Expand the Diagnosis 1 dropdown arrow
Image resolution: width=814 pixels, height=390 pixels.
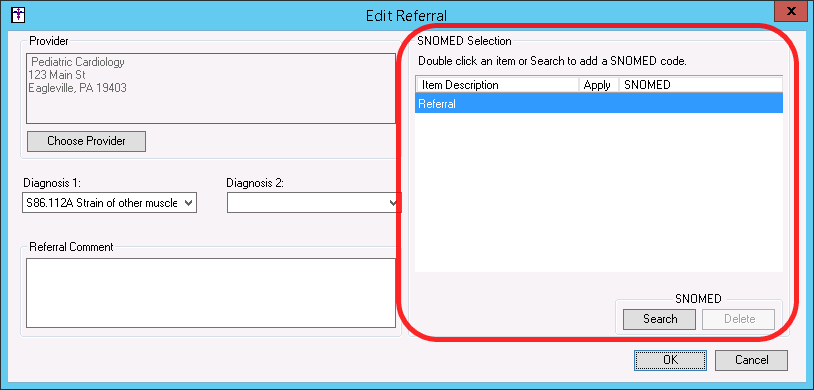tap(189, 203)
